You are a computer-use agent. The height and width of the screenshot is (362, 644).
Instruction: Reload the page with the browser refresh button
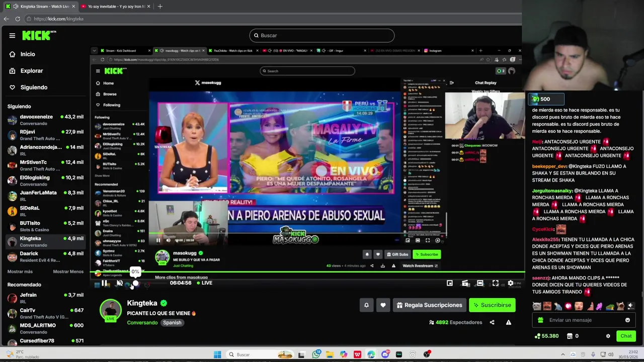pos(18,19)
